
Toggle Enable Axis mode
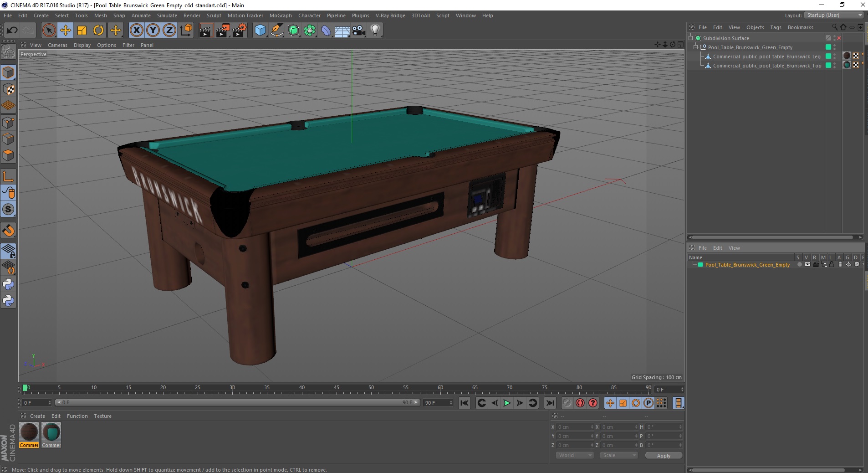[x=8, y=176]
